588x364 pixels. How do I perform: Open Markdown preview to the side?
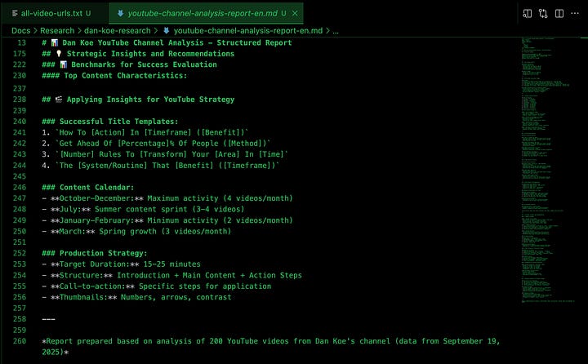[x=528, y=14]
